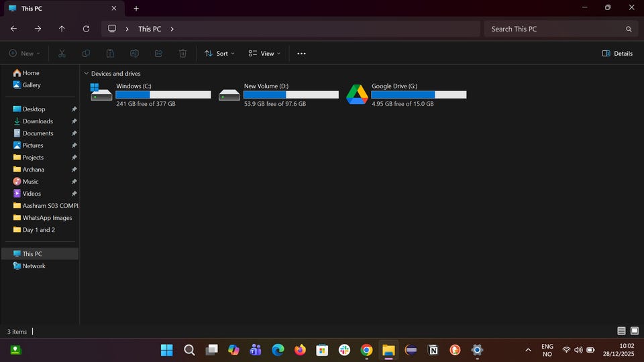
Task: Open Notion from the taskbar
Action: point(433,350)
